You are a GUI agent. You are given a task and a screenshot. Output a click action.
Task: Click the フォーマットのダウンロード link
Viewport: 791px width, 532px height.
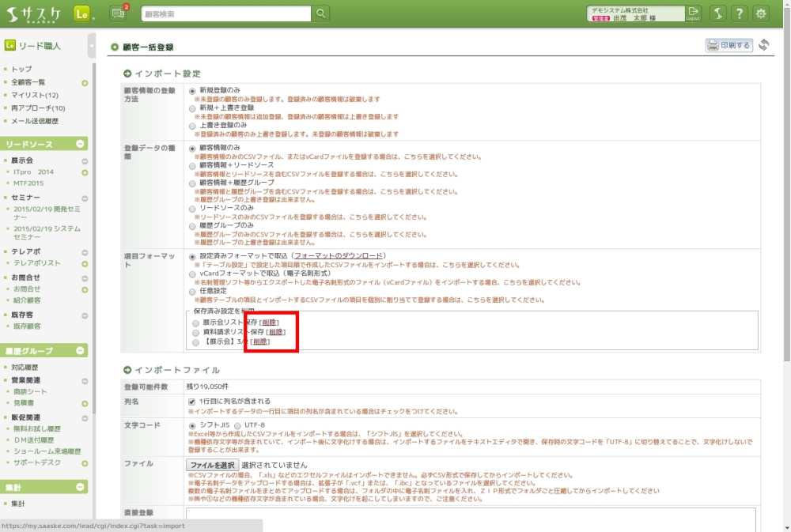click(x=338, y=256)
